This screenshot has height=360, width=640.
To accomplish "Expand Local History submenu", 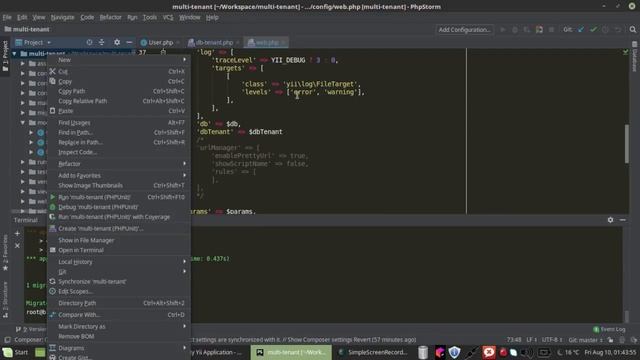I will 118,262.
